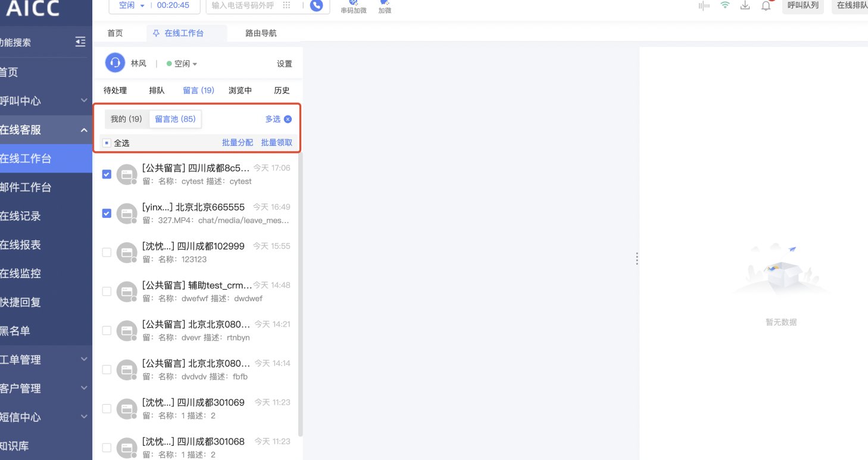Click the panel resize handle dots

coord(637,258)
